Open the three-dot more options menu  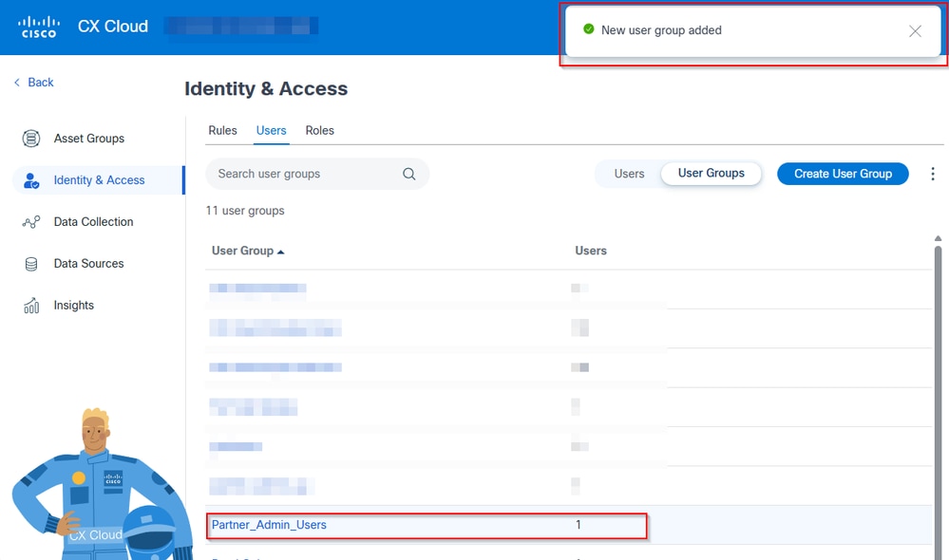pyautogui.click(x=933, y=174)
